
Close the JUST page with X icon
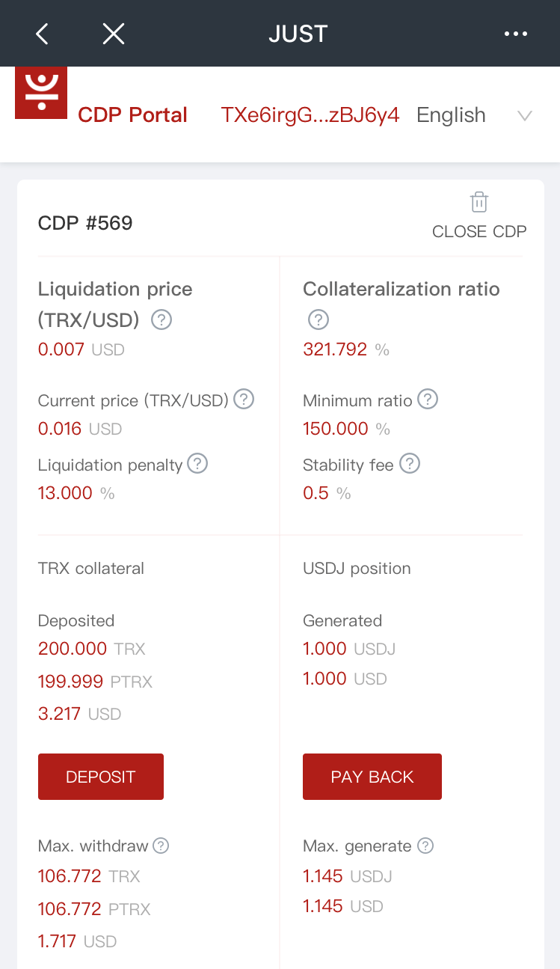[x=113, y=34]
